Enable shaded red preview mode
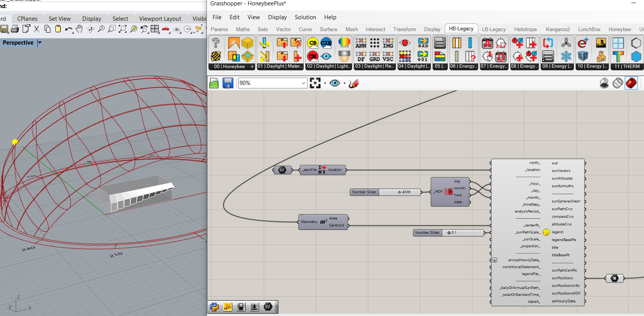Screen dimensions: 644x316 pyautogui.click(x=631, y=83)
